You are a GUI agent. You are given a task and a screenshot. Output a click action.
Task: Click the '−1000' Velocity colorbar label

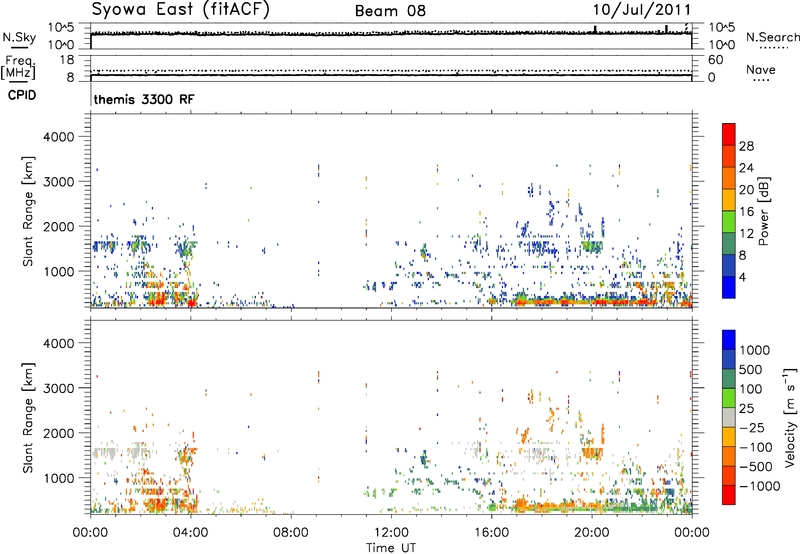coord(759,486)
